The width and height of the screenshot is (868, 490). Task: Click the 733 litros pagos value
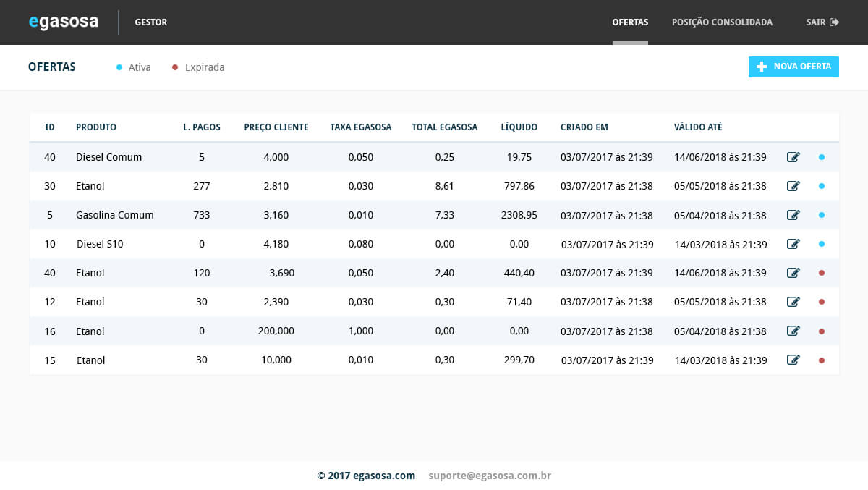tap(202, 215)
